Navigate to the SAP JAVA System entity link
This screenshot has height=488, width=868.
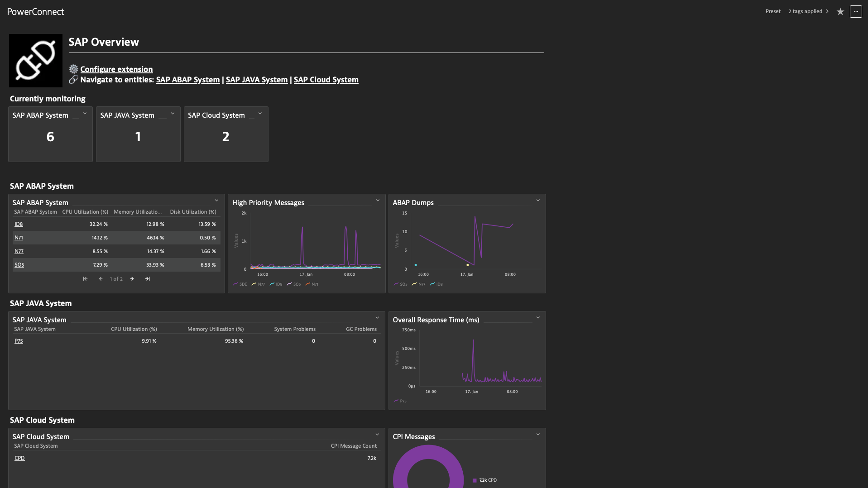click(256, 80)
